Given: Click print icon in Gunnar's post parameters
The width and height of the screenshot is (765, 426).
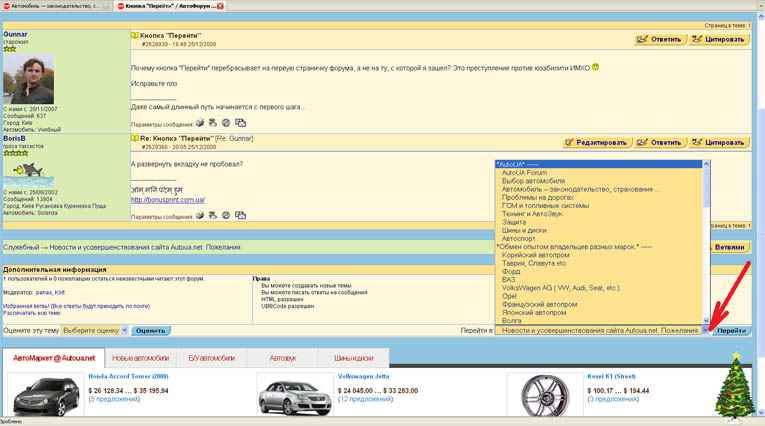Looking at the screenshot, I should 200,123.
